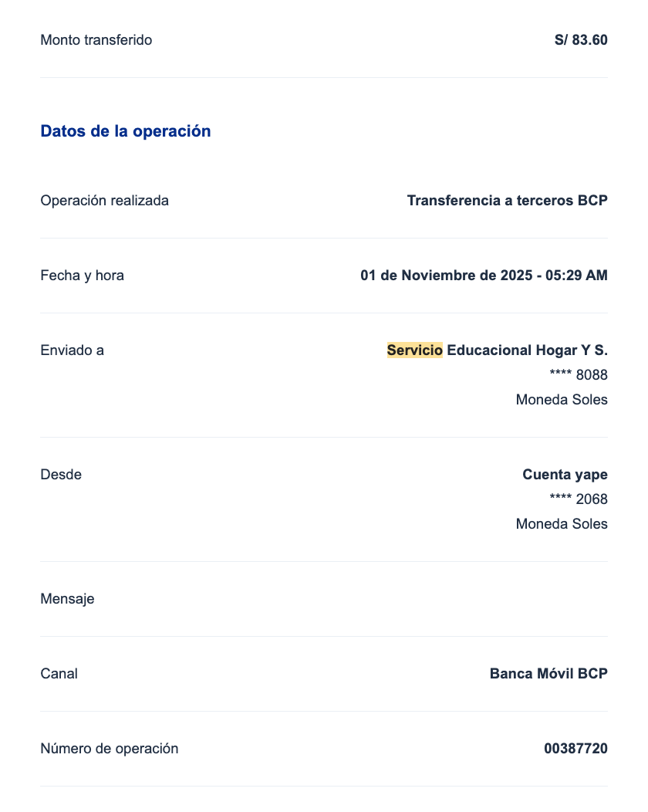This screenshot has height=812, width=648.
Task: Click Moneda Soles below the 8088 account
Action: click(x=562, y=400)
